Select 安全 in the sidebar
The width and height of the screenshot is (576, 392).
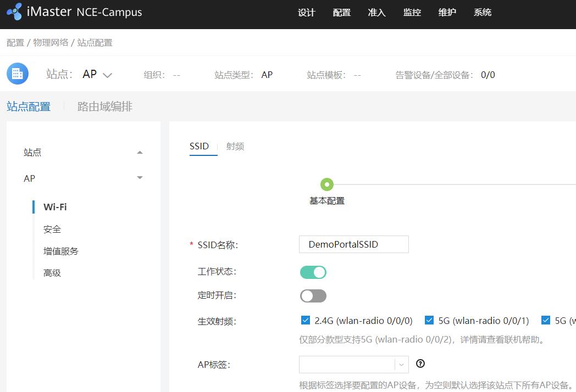click(52, 229)
